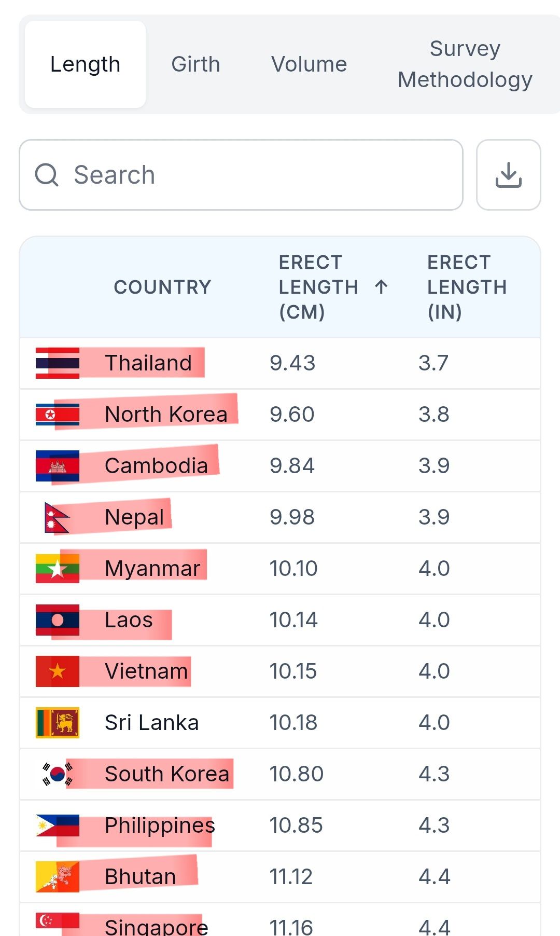Select the Length tab

click(85, 64)
